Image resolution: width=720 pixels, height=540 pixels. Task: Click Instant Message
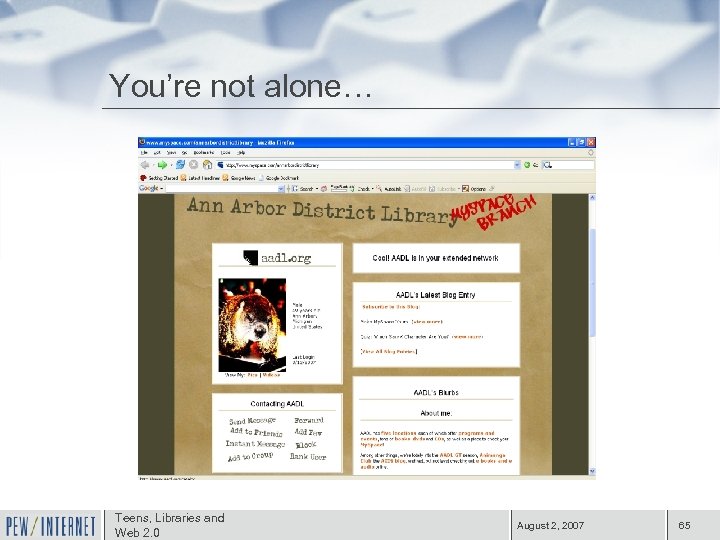(255, 444)
